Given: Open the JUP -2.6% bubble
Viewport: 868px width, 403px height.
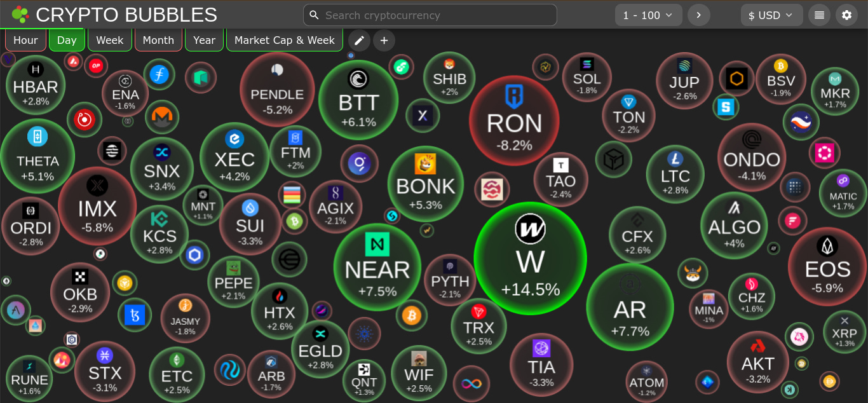Looking at the screenshot, I should click(684, 80).
